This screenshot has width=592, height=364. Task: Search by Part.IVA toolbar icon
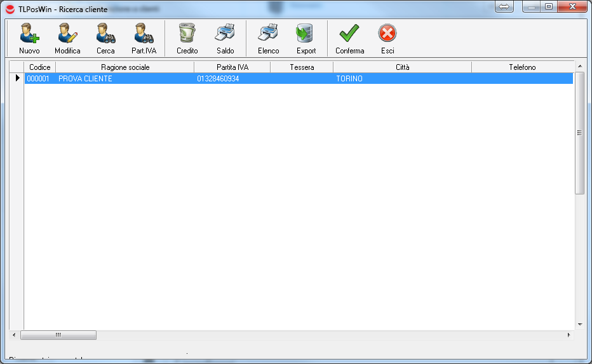point(144,33)
